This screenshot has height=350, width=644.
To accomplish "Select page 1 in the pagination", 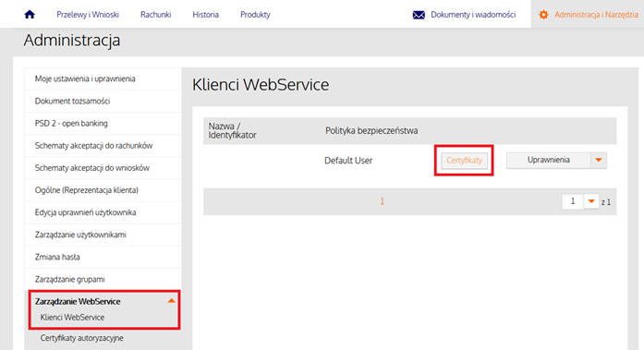I will pyautogui.click(x=382, y=201).
